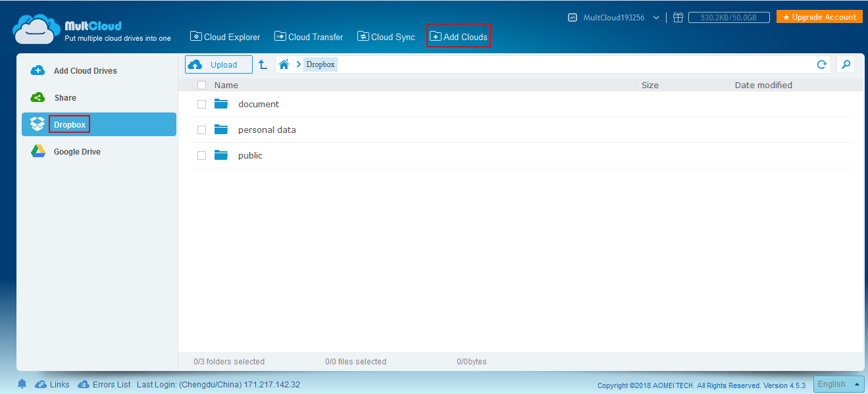Go up one folder level arrow

(x=263, y=64)
